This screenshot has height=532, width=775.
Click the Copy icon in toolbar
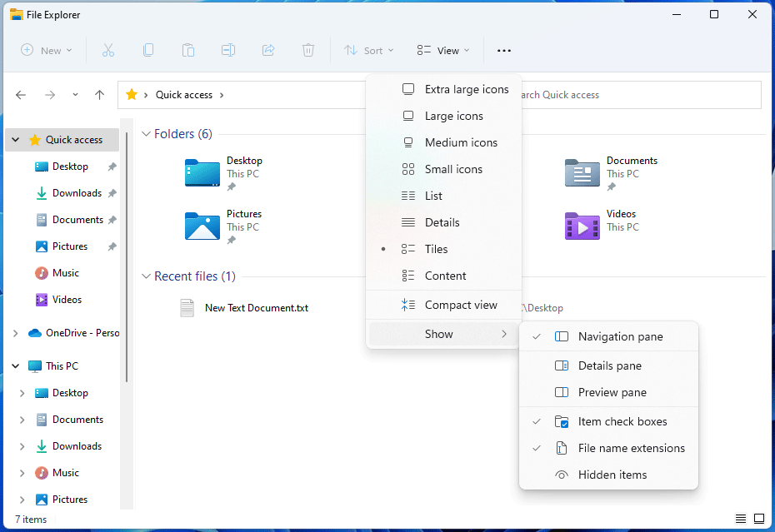click(148, 51)
